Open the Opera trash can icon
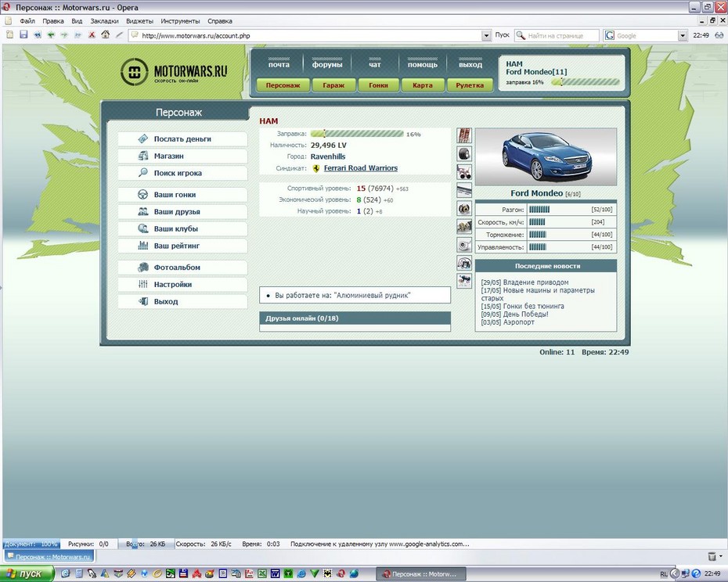Image resolution: width=728 pixels, height=582 pixels. point(712,555)
